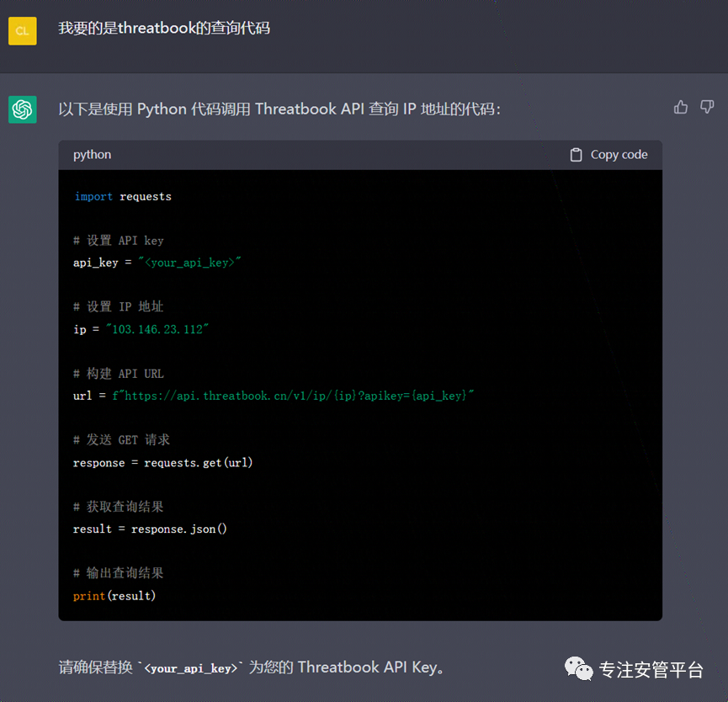
Task: Click the Copy code button
Action: tap(608, 155)
